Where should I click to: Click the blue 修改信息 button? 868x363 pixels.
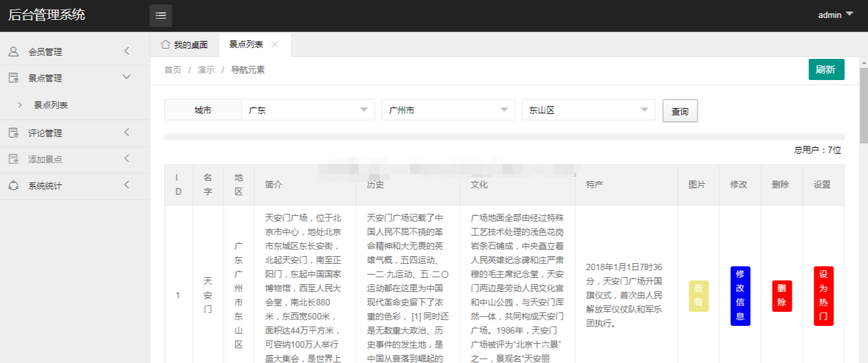tap(741, 296)
